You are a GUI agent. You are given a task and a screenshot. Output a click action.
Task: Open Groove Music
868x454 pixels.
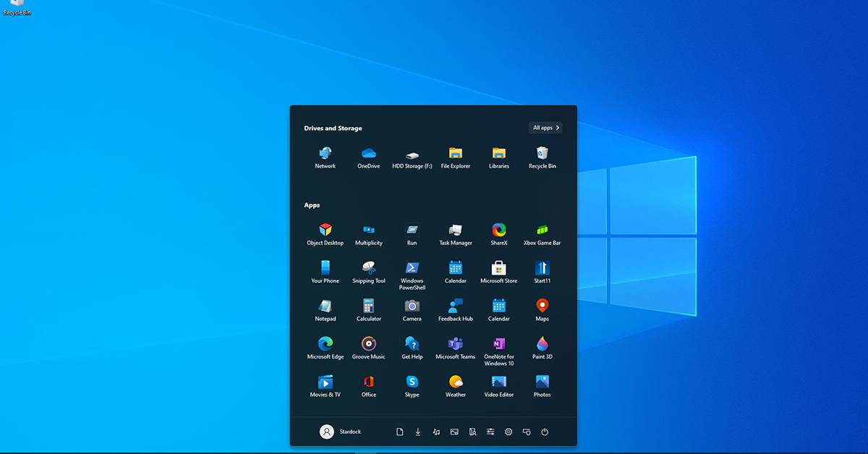point(369,345)
